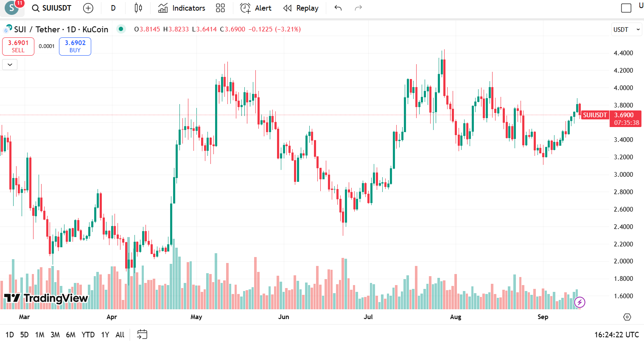Select the 3M date range tab
Screen dimensions: 644x342
point(55,335)
